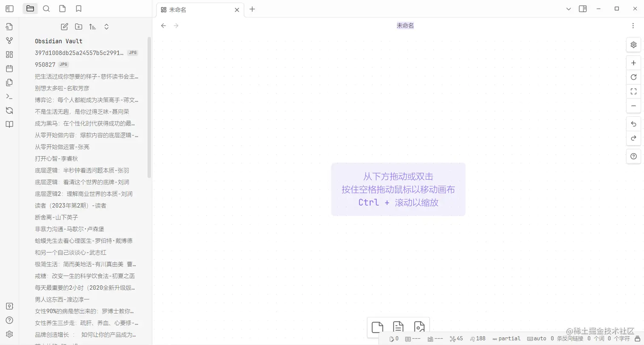Toggle the left sidebar panel
This screenshot has width=644, height=345.
click(x=9, y=9)
